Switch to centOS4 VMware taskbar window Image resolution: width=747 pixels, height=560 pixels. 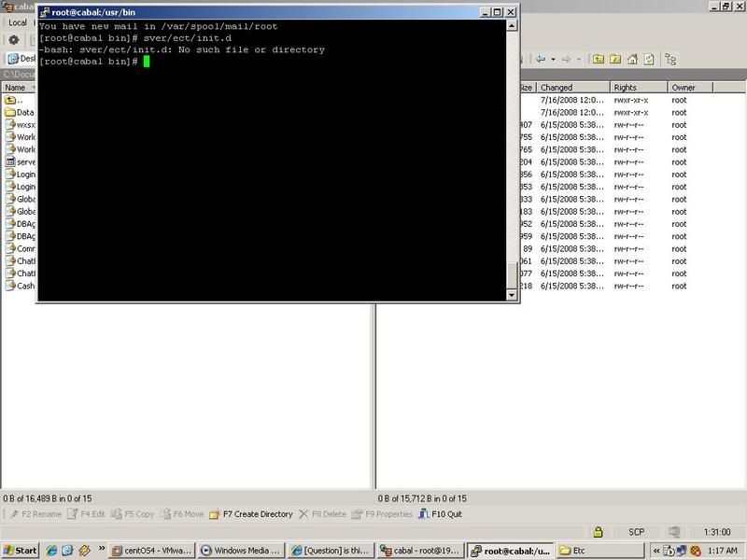pos(152,550)
